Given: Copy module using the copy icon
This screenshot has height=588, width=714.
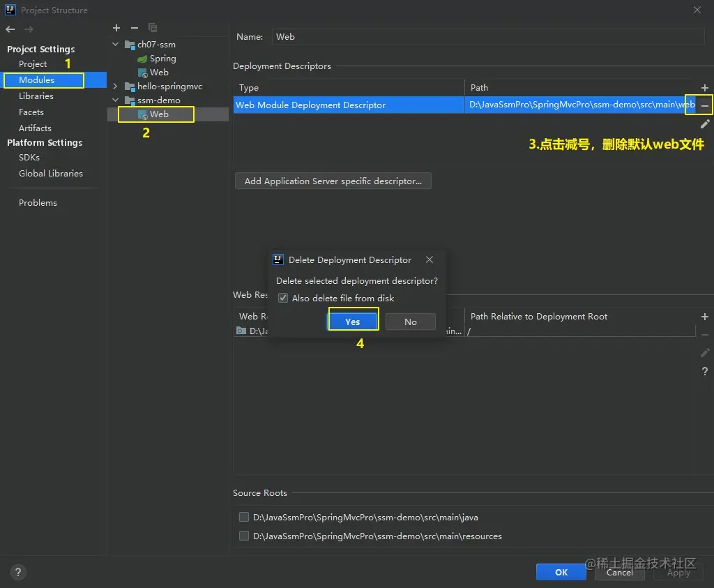Looking at the screenshot, I should point(153,28).
